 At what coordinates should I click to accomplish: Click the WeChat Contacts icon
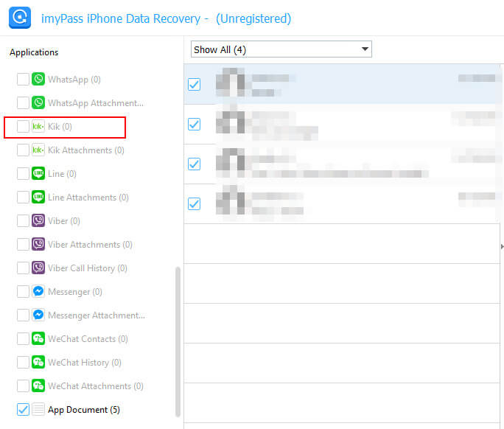[38, 338]
